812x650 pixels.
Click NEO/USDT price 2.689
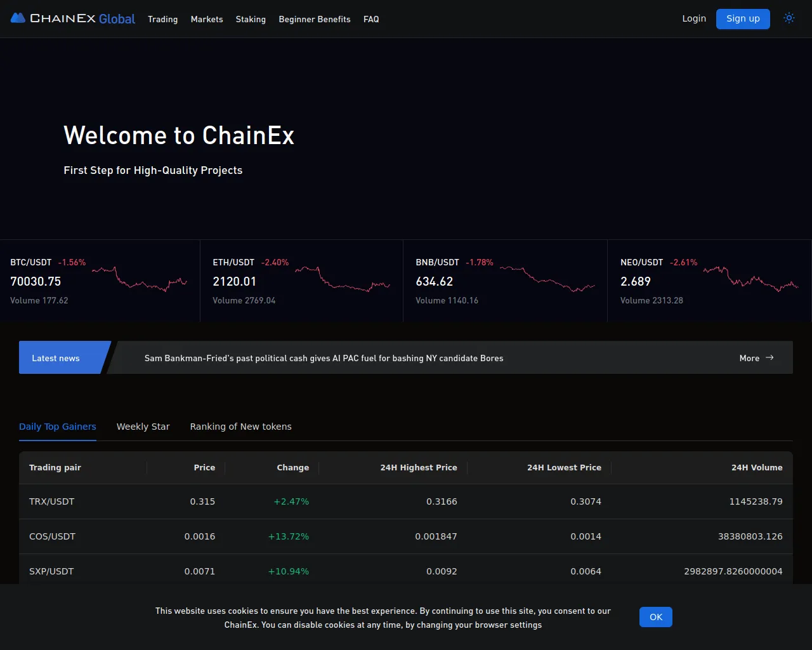pyautogui.click(x=636, y=281)
